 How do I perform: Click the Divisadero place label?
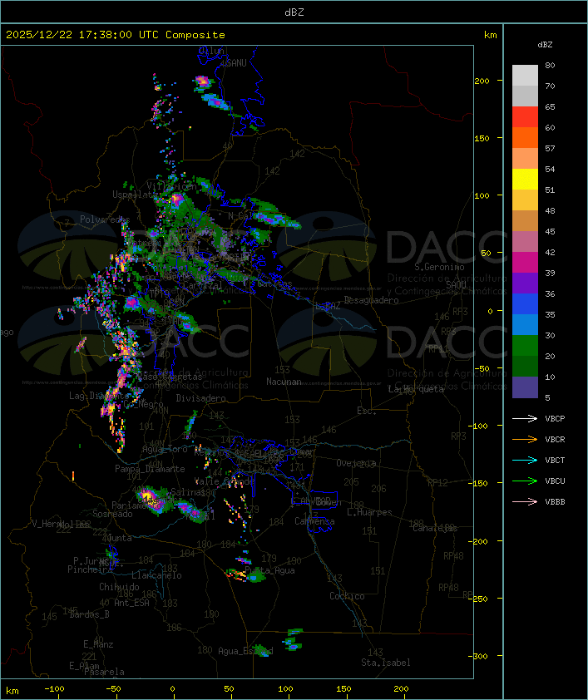pyautogui.click(x=200, y=397)
